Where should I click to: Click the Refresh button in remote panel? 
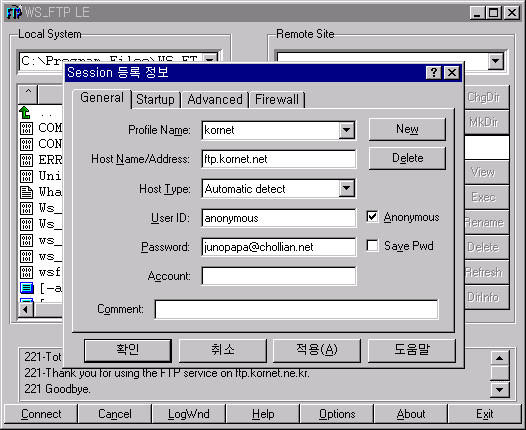click(x=487, y=272)
